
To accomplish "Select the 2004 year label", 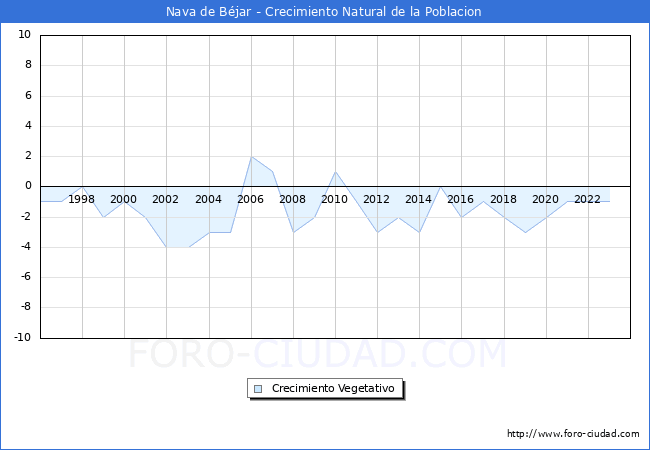I will pos(208,199).
